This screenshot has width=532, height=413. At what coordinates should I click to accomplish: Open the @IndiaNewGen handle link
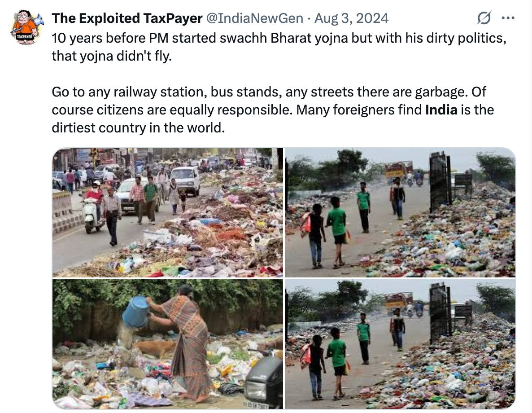coord(255,18)
